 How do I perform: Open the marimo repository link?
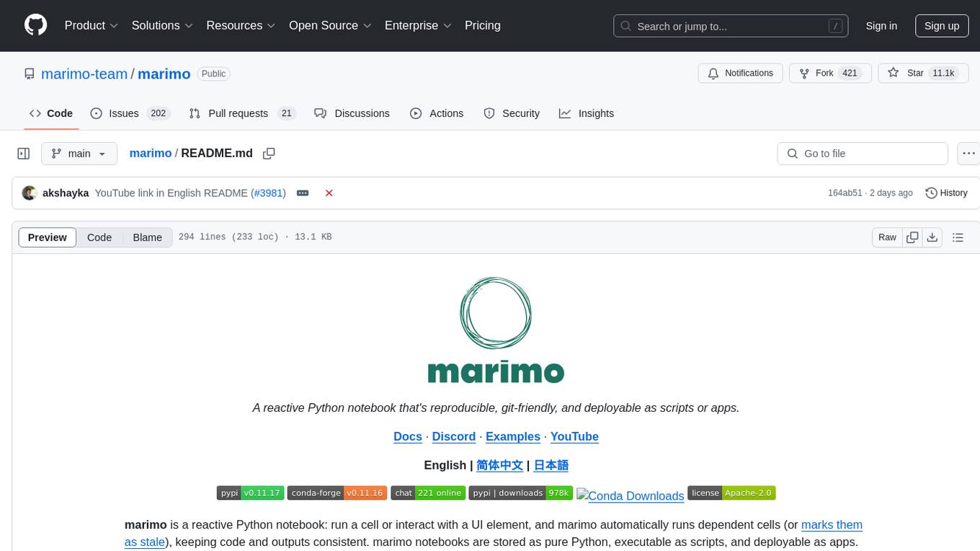pos(164,74)
